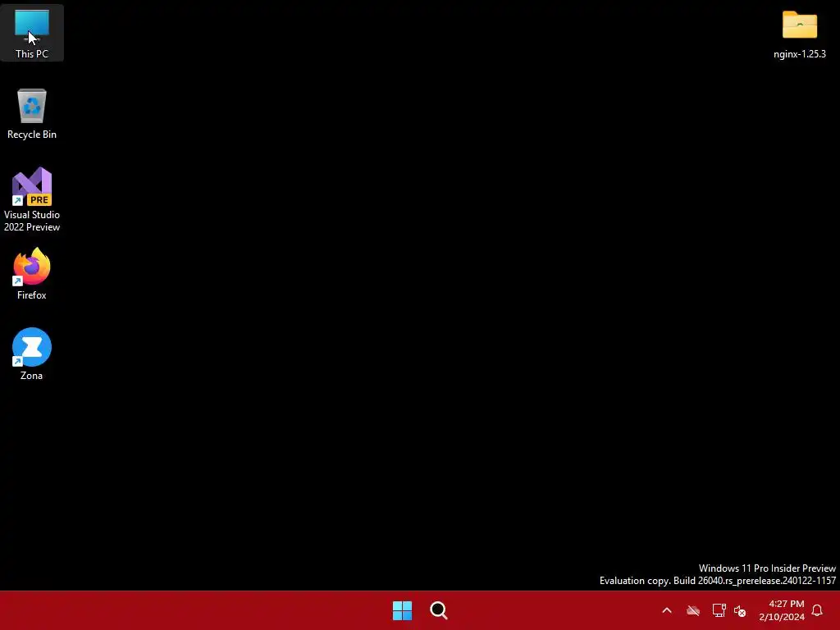
Task: Open the notification bell
Action: pyautogui.click(x=817, y=610)
